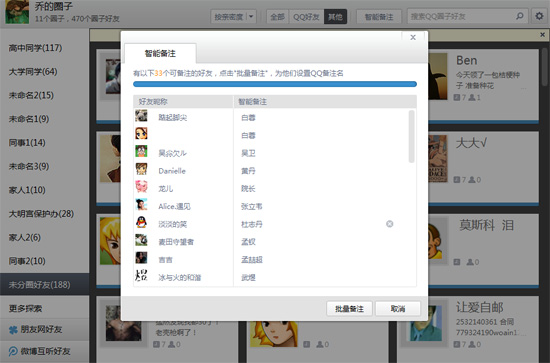Screen dimensions: 550x363
Task: Click the nickname 淡淡的笑
Action: tap(173, 224)
